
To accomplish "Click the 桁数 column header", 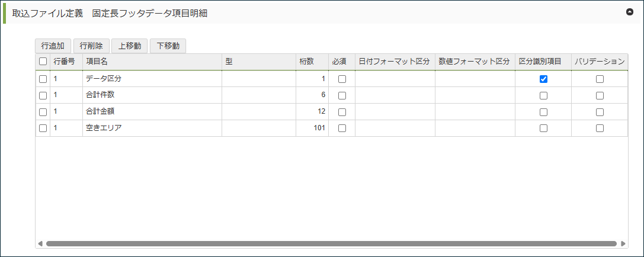I will (312, 62).
